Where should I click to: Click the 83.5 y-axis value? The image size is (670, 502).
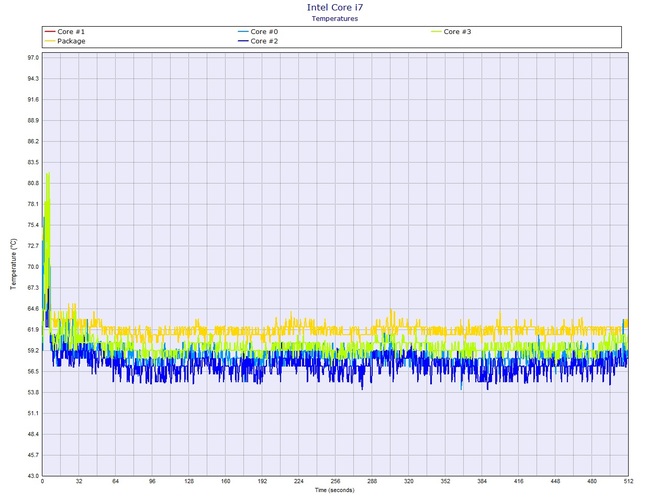click(33, 162)
